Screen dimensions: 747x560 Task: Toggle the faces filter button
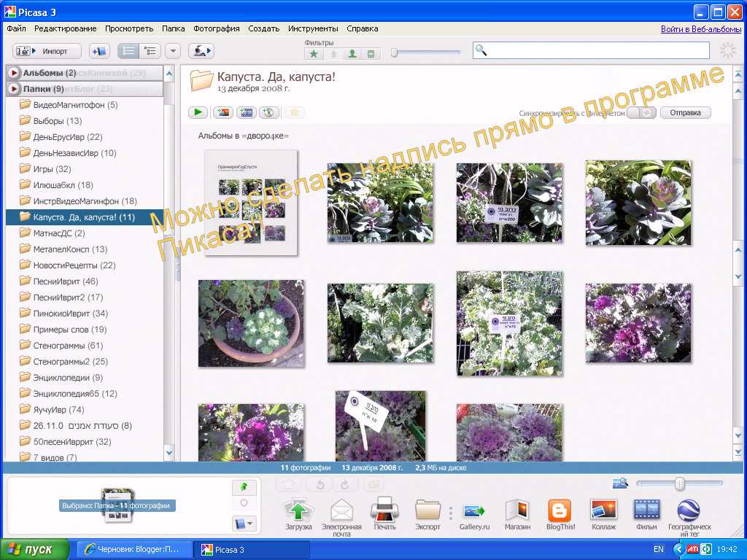pyautogui.click(x=352, y=53)
